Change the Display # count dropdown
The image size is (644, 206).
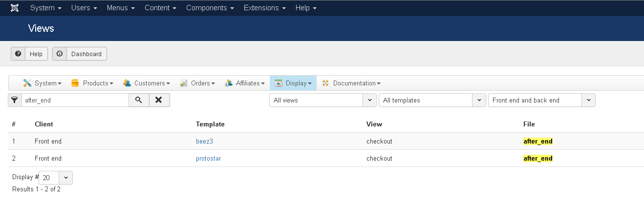click(x=56, y=178)
